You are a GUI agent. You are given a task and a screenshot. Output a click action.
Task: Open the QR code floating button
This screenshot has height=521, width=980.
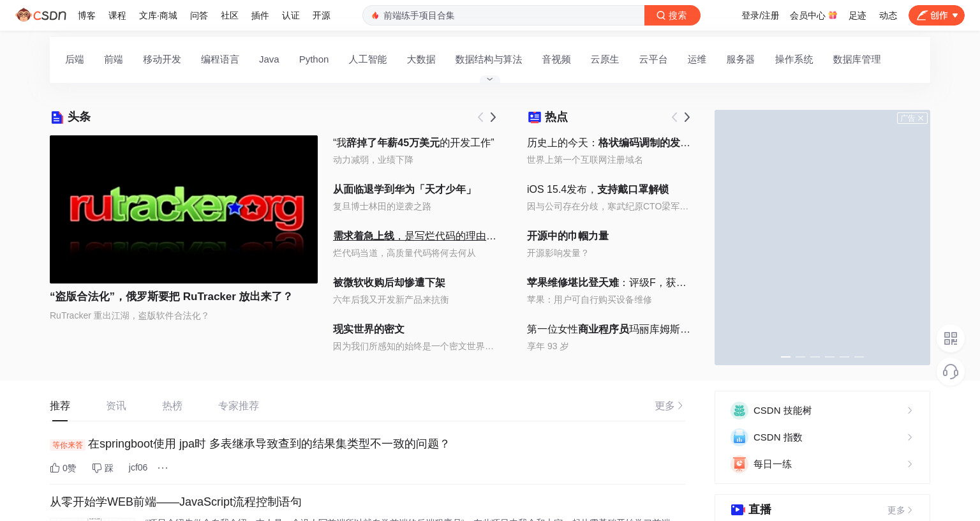(x=951, y=338)
